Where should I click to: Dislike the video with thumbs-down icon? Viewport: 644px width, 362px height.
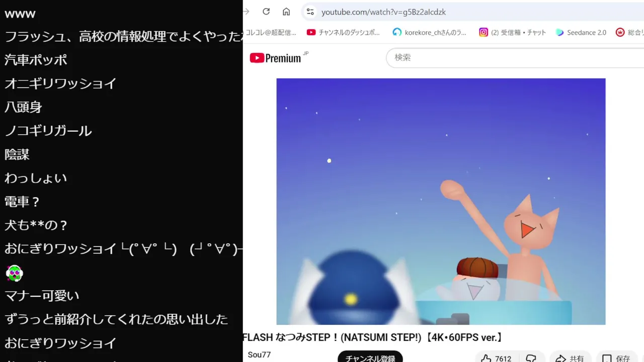(x=531, y=357)
